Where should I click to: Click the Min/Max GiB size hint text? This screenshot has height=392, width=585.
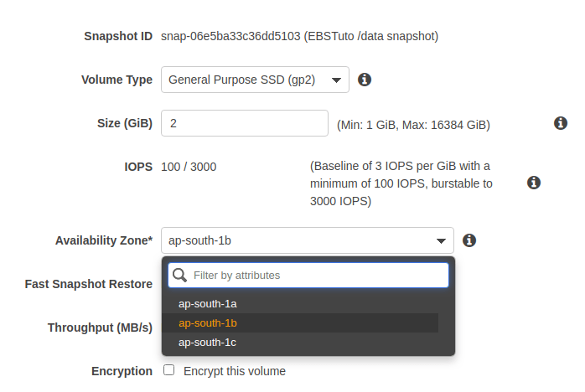(413, 125)
